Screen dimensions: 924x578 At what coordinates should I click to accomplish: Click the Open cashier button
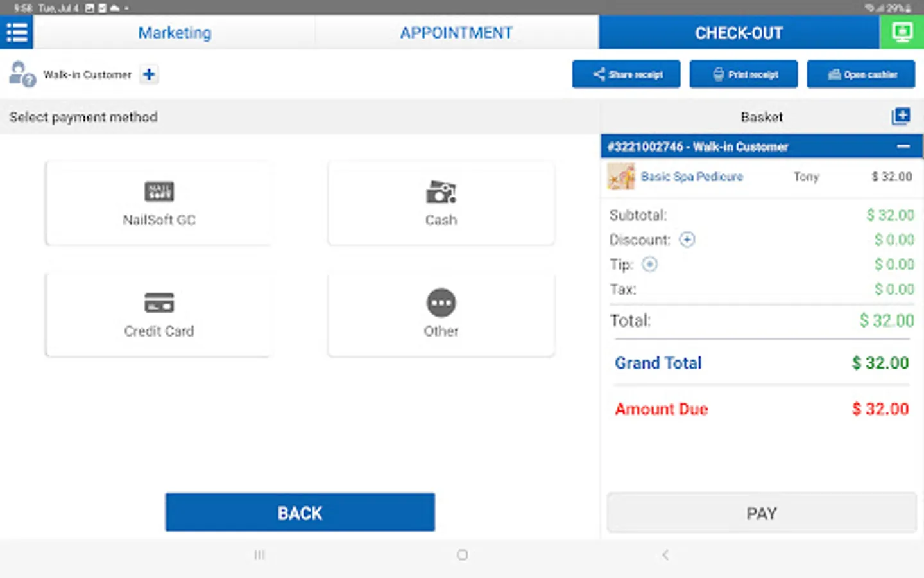[861, 74]
